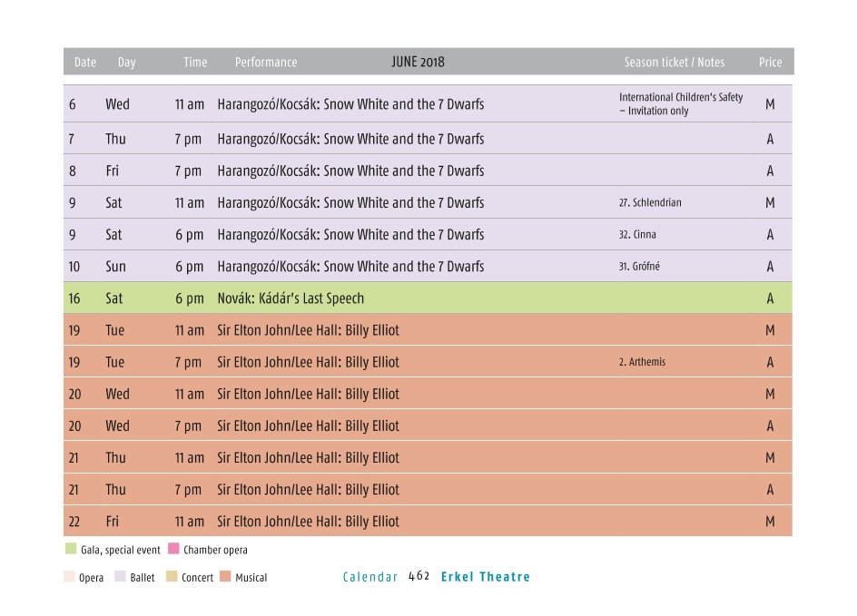Click the Performance column header
857x616 pixels.
(266, 63)
